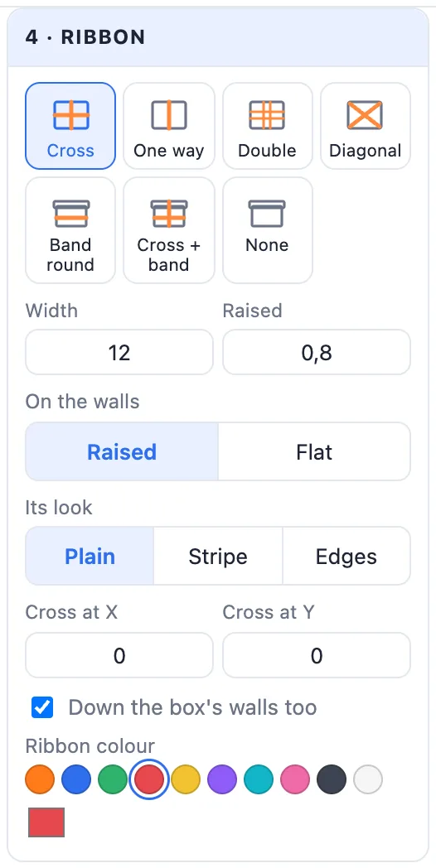Select the Cross ribbon style icon

click(x=70, y=126)
